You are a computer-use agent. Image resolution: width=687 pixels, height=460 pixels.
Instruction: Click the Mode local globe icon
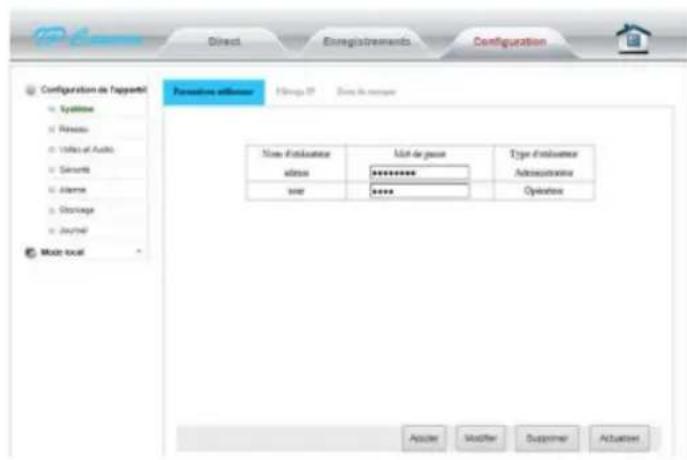click(x=31, y=253)
